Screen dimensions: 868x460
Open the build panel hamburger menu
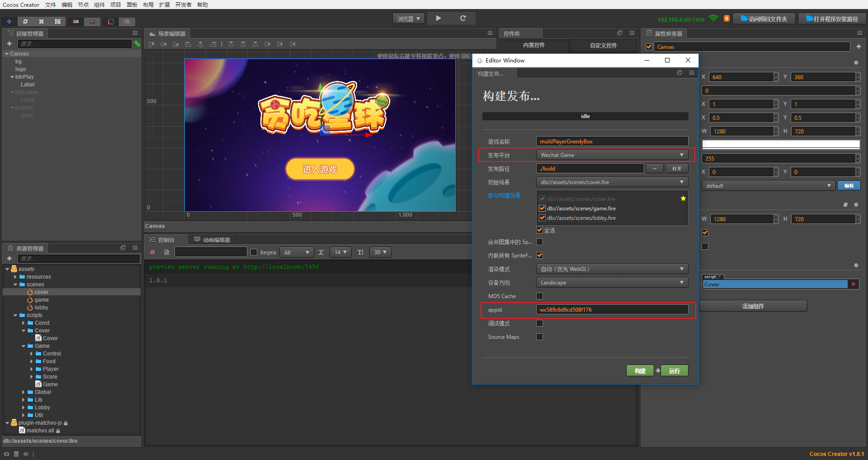coord(691,73)
